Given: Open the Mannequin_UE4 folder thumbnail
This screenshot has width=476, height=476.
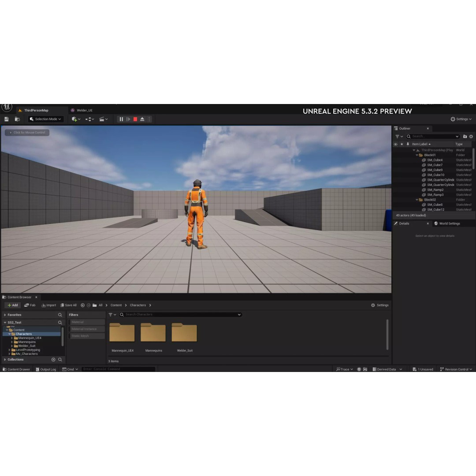Looking at the screenshot, I should (x=122, y=333).
